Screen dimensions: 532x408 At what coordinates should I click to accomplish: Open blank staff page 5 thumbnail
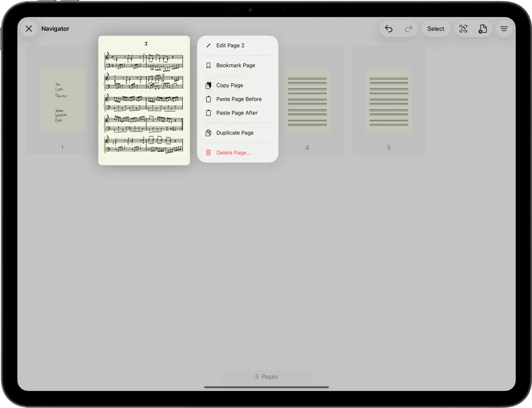pyautogui.click(x=389, y=101)
